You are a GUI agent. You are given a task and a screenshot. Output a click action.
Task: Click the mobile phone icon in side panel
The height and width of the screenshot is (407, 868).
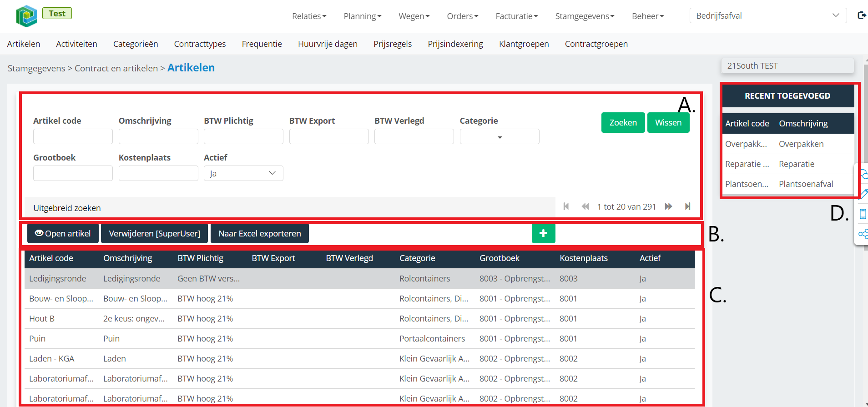pos(863,214)
